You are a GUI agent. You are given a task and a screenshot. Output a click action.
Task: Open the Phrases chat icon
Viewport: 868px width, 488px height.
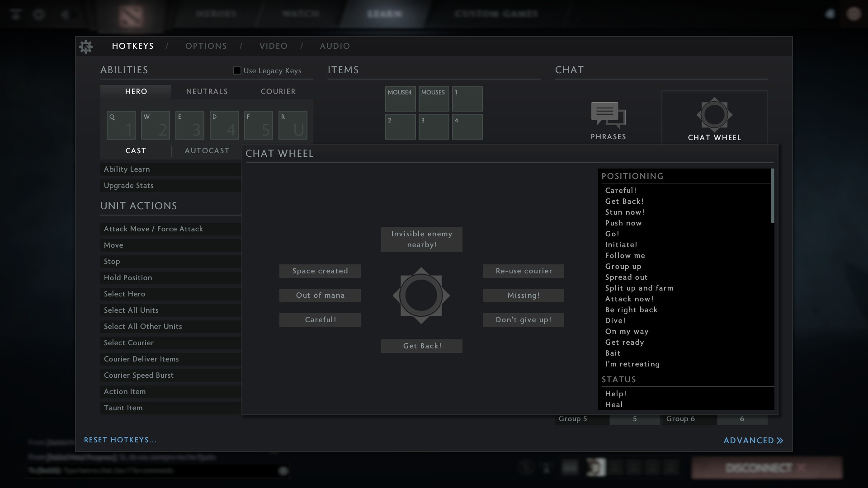click(x=608, y=116)
